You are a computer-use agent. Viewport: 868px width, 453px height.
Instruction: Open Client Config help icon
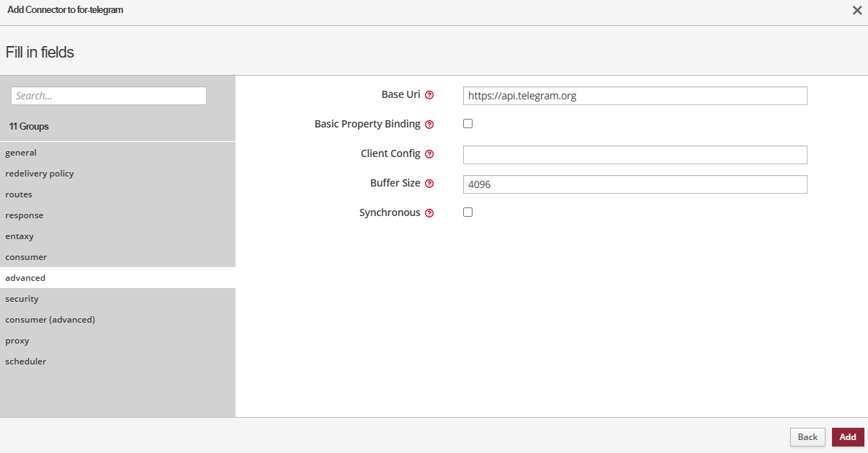tap(429, 154)
